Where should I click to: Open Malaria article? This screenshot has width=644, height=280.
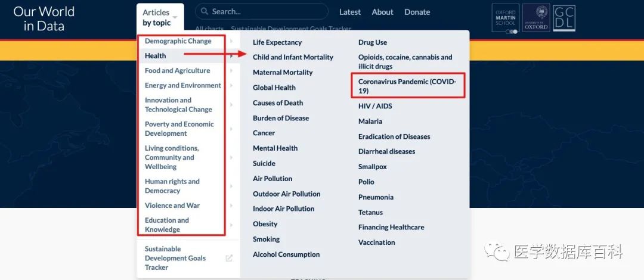(370, 121)
